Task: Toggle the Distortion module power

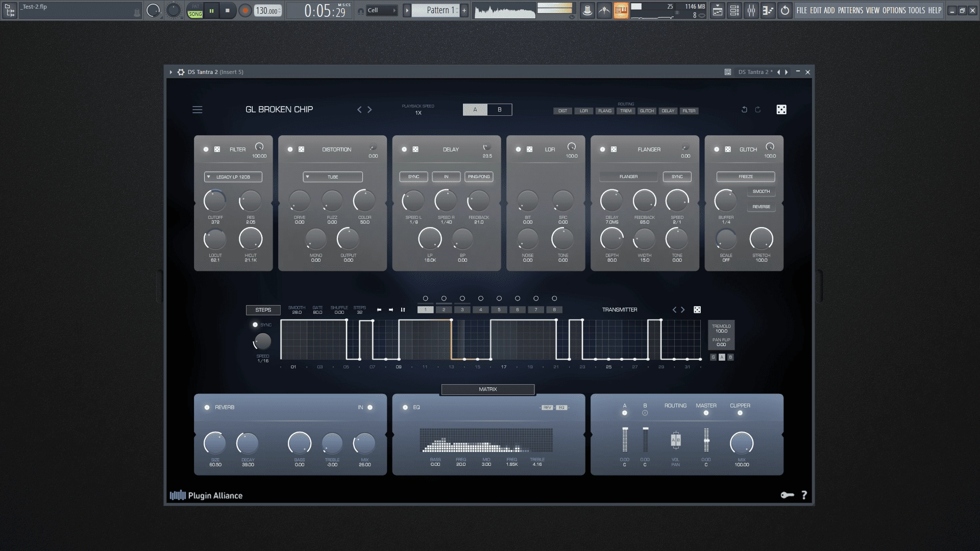Action: [290, 149]
